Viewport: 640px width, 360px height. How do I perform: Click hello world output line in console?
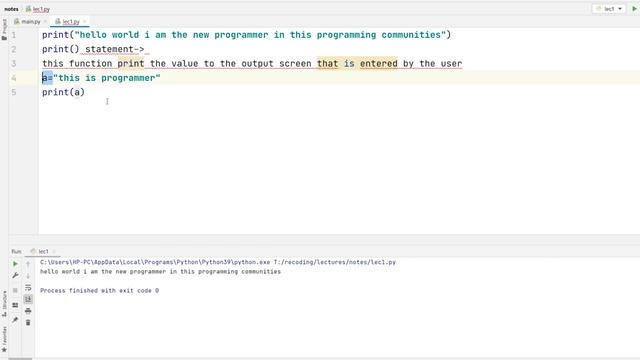(160, 271)
